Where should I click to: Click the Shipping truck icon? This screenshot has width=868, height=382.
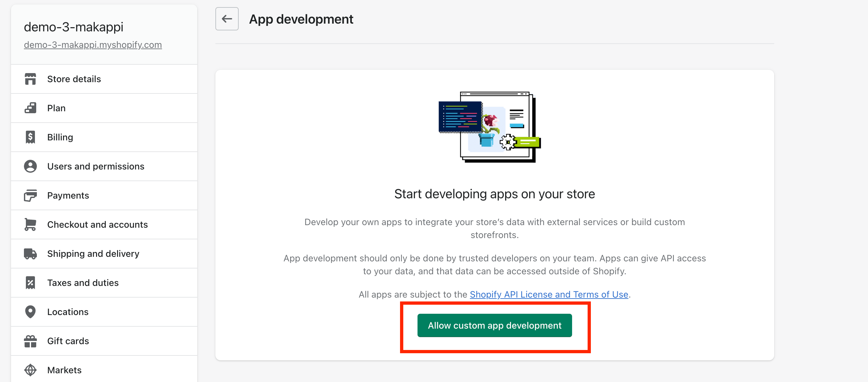[x=30, y=254]
